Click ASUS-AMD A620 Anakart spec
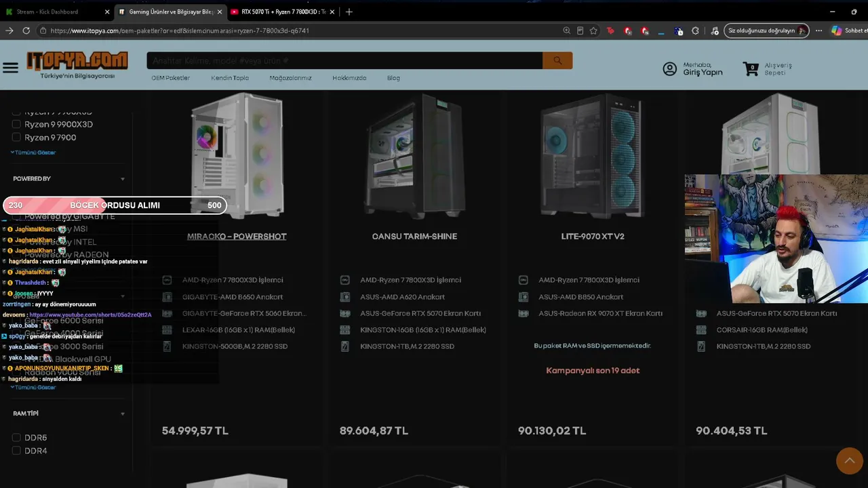The height and width of the screenshot is (488, 868). tap(403, 297)
